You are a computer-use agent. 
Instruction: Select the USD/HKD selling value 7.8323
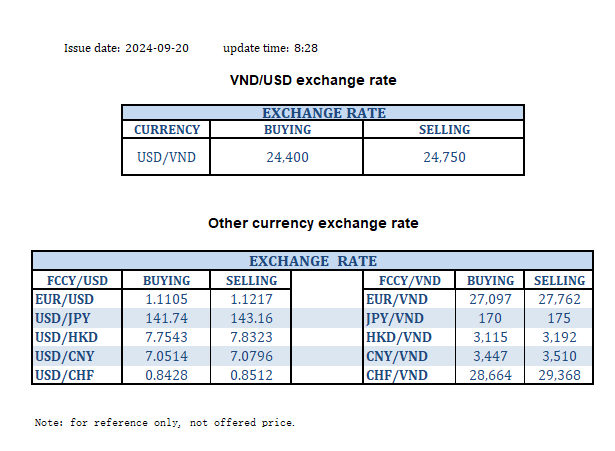[x=251, y=335]
